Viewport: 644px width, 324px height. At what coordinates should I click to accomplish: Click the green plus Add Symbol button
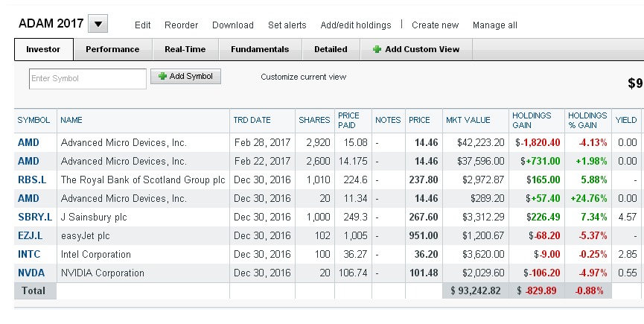pos(185,77)
